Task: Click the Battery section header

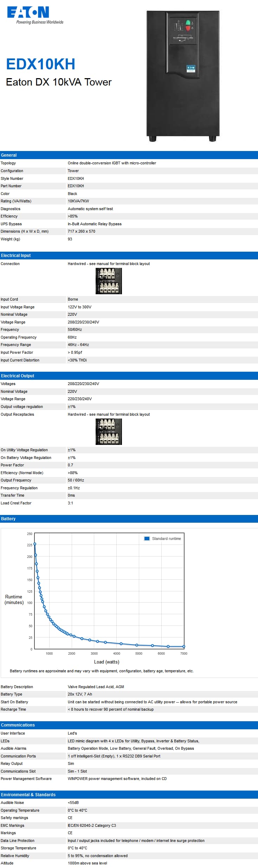Action: coord(129,518)
